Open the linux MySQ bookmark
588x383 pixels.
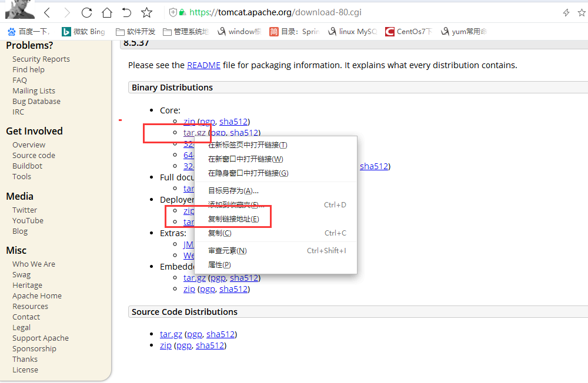pyautogui.click(x=352, y=32)
